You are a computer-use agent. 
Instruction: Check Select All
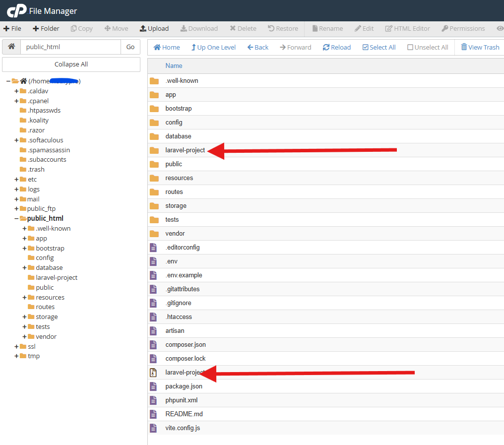tap(379, 47)
